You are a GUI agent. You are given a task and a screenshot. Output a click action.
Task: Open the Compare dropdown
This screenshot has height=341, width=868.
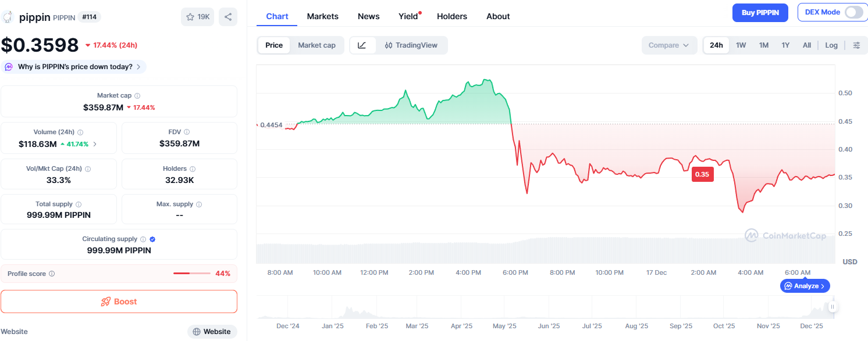(669, 45)
